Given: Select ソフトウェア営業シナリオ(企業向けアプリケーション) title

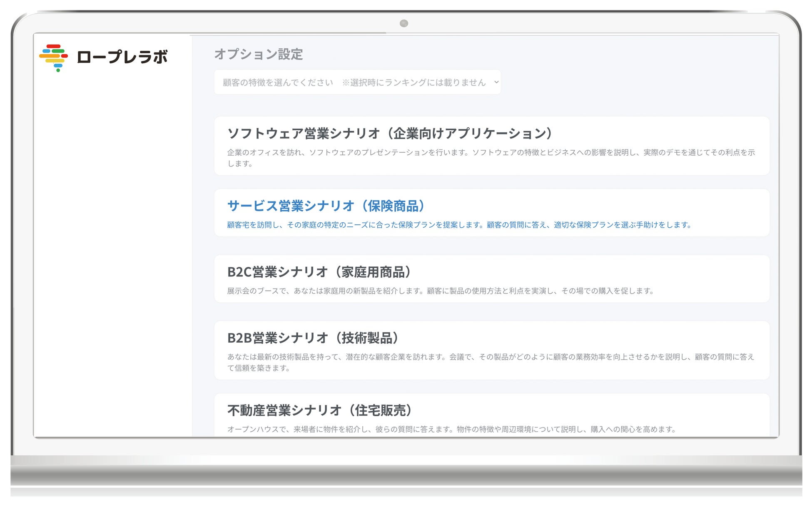Looking at the screenshot, I should pyautogui.click(x=390, y=134).
